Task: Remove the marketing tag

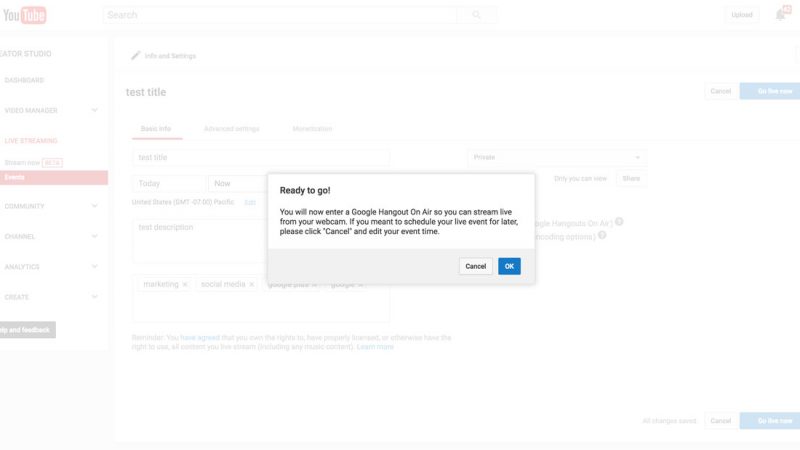Action: [x=185, y=285]
